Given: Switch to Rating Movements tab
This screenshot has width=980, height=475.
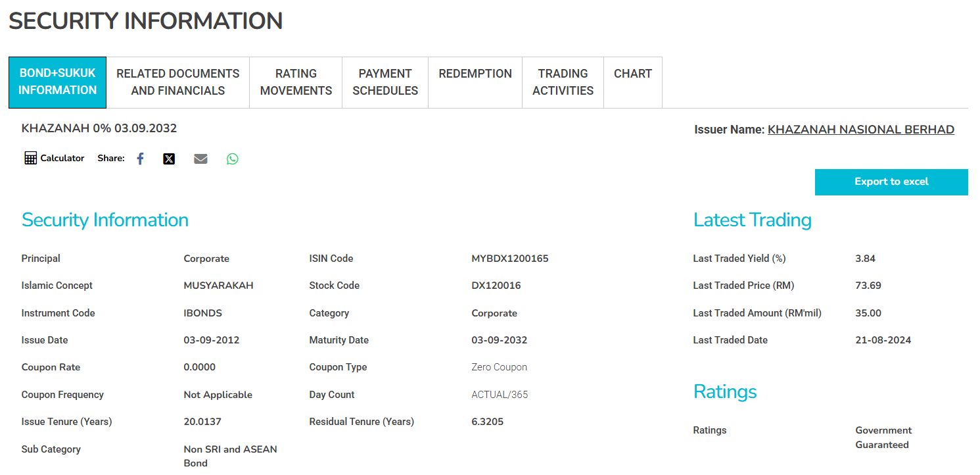Looking at the screenshot, I should click(x=296, y=82).
